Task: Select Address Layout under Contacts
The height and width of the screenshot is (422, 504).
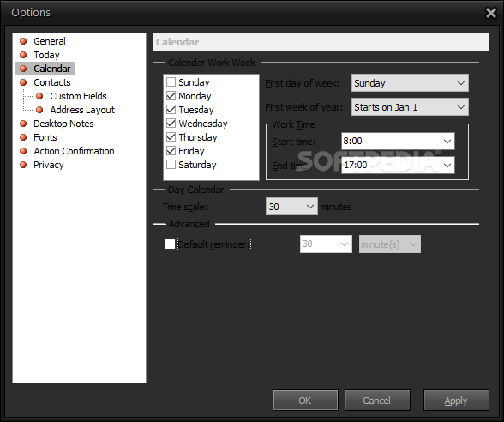Action: [82, 110]
